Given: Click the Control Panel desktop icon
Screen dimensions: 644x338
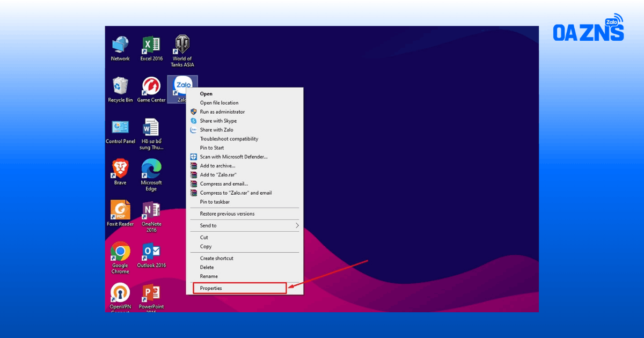Looking at the screenshot, I should coord(120,131).
